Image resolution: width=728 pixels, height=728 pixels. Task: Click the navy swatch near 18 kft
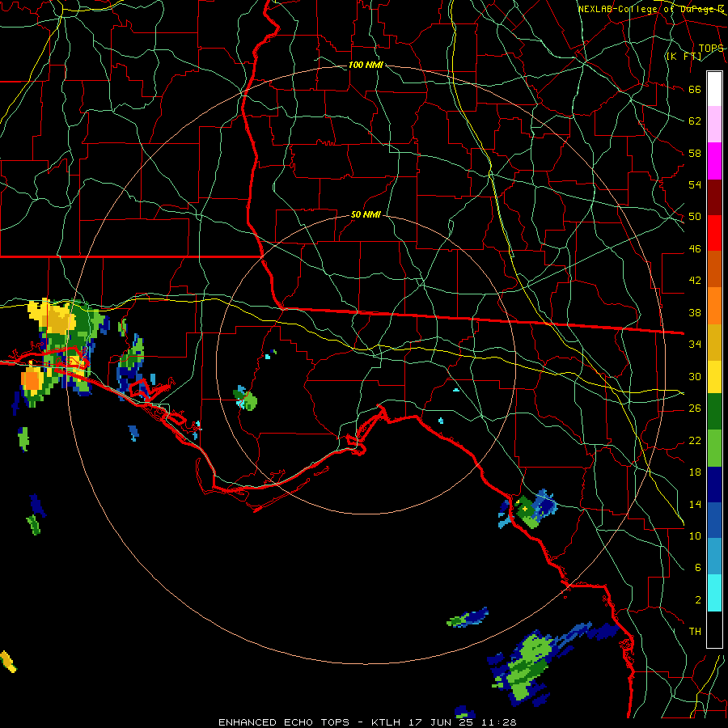pos(714,485)
